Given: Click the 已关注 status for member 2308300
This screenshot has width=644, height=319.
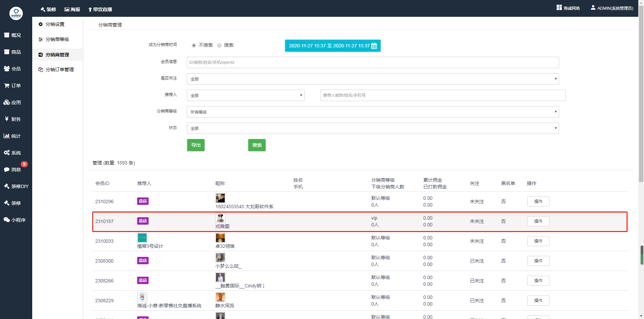Looking at the screenshot, I should coord(477,261).
